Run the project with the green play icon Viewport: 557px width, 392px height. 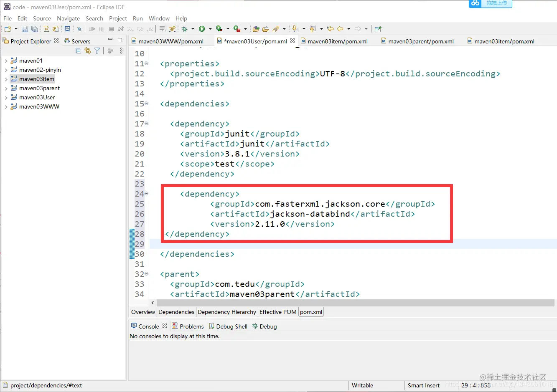(x=202, y=29)
